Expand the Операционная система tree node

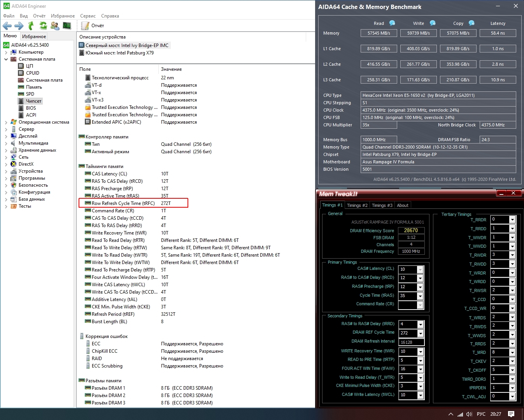[x=6, y=122]
